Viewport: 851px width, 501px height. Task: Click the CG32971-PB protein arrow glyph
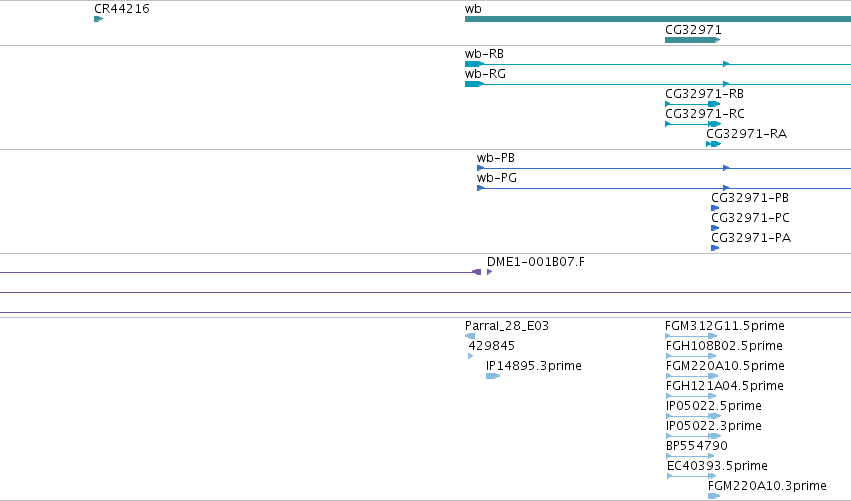(715, 208)
